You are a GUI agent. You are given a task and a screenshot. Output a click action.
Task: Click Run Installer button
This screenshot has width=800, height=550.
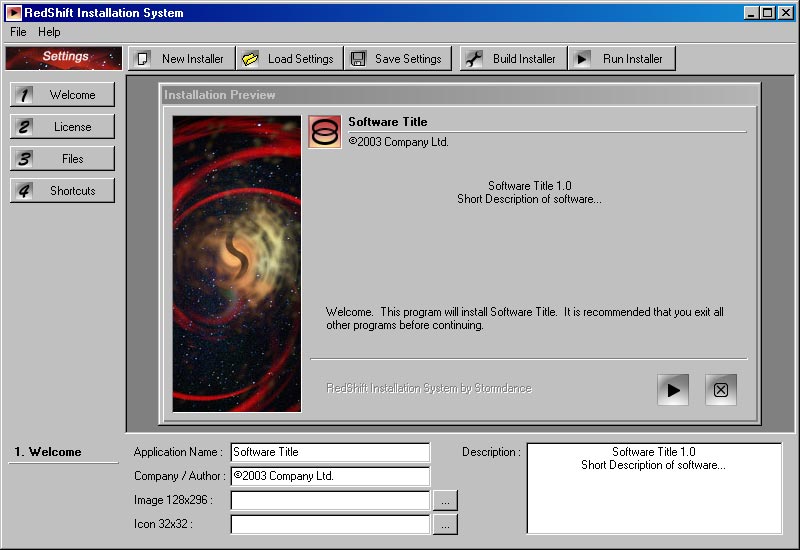pyautogui.click(x=622, y=59)
